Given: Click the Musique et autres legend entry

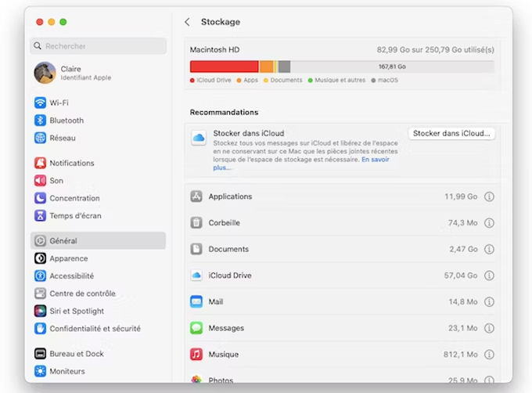Looking at the screenshot, I should click(336, 81).
